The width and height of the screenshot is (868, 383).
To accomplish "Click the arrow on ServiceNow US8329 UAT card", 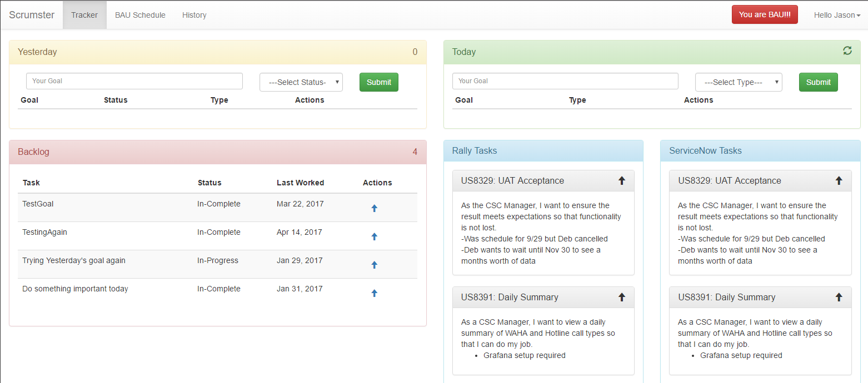I will pos(839,180).
